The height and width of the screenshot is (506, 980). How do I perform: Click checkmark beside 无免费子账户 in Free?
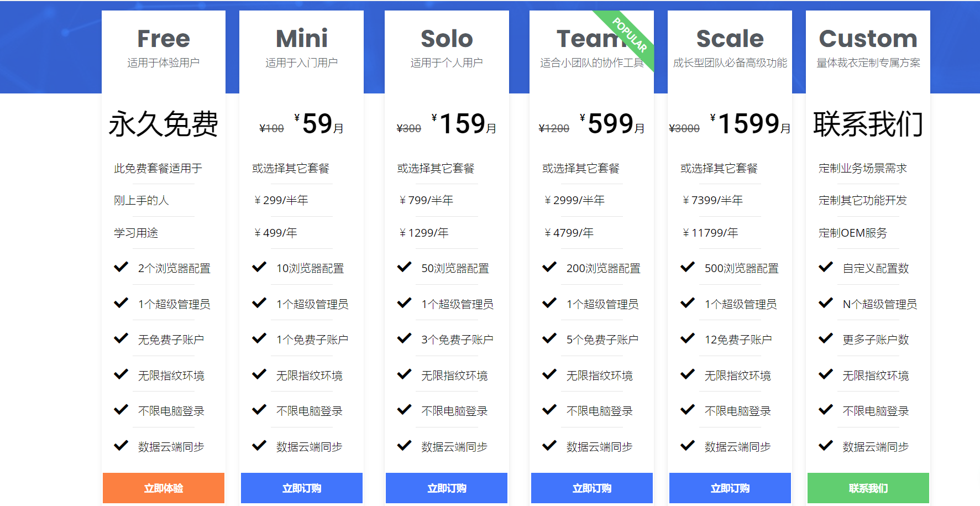click(x=121, y=338)
